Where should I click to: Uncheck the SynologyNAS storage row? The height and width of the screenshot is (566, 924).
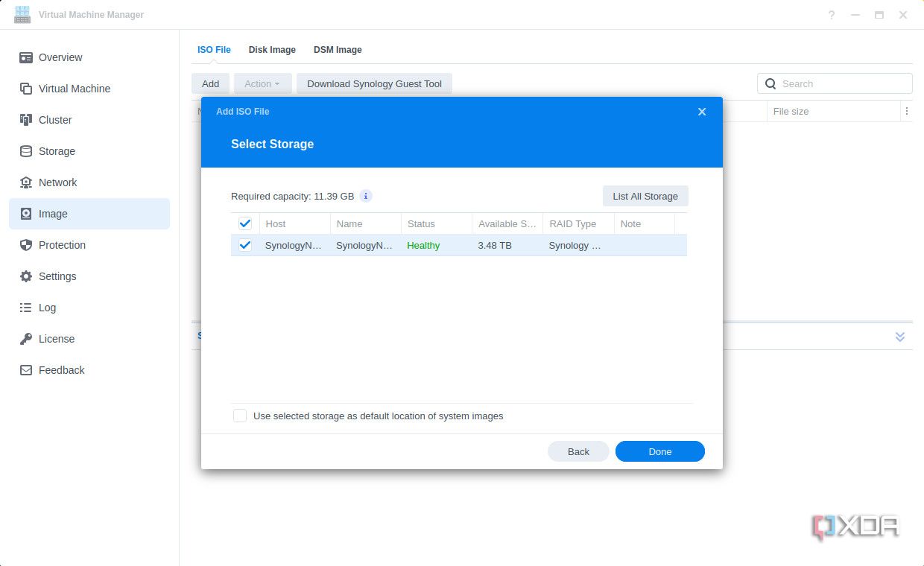[x=245, y=245]
